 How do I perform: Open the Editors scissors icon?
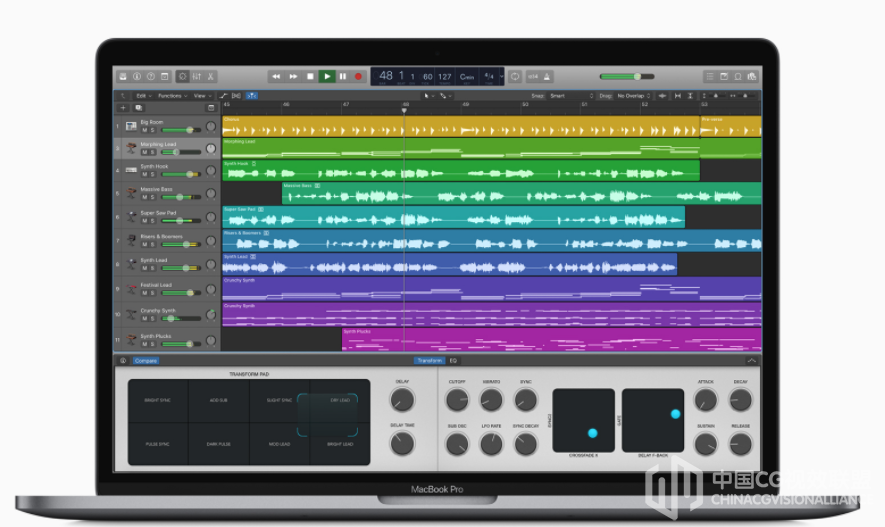point(211,77)
